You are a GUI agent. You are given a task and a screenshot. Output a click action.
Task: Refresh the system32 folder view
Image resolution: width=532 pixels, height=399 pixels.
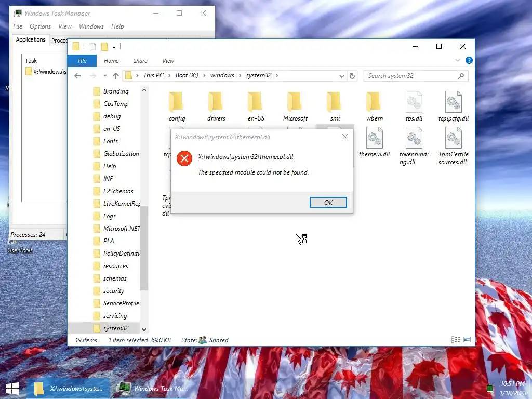(352, 76)
